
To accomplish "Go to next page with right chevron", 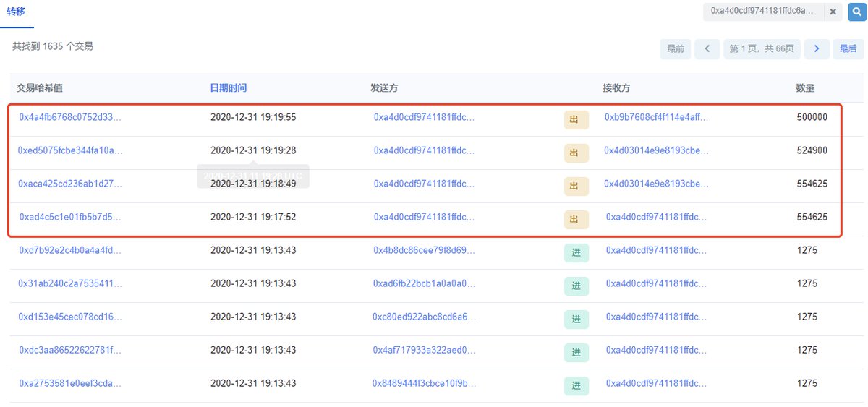I will tap(817, 48).
